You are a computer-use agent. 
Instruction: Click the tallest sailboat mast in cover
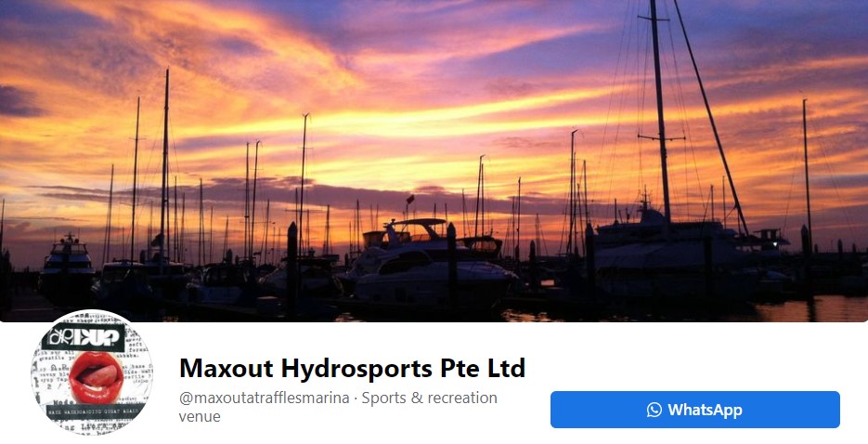pyautogui.click(x=660, y=111)
